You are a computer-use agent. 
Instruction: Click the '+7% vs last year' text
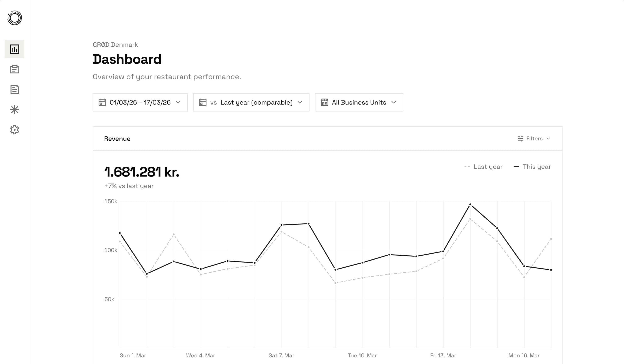tap(129, 186)
